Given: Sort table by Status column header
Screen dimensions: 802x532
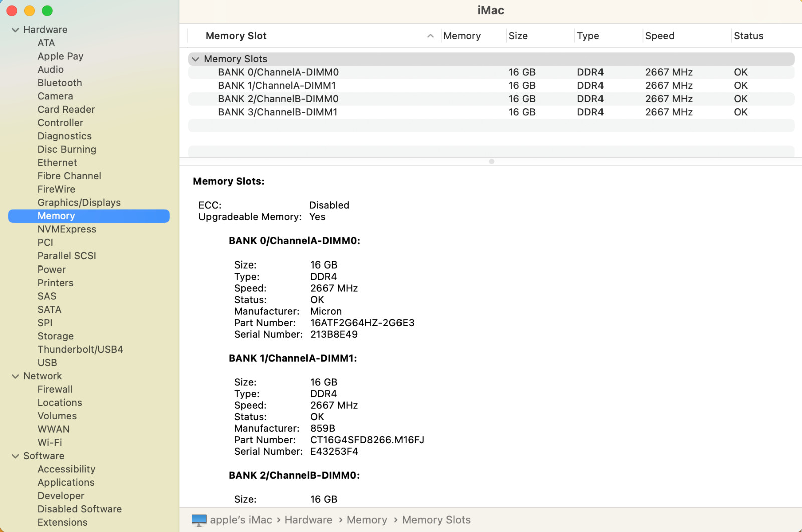Looking at the screenshot, I should coord(748,36).
